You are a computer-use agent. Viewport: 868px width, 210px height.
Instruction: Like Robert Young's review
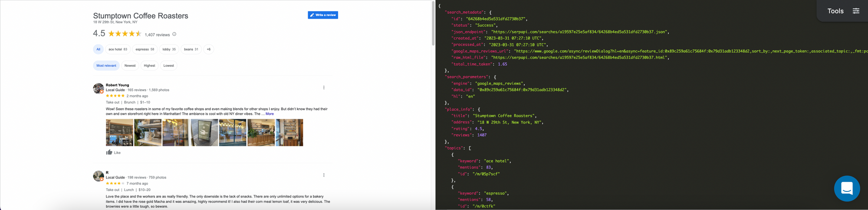pyautogui.click(x=113, y=152)
